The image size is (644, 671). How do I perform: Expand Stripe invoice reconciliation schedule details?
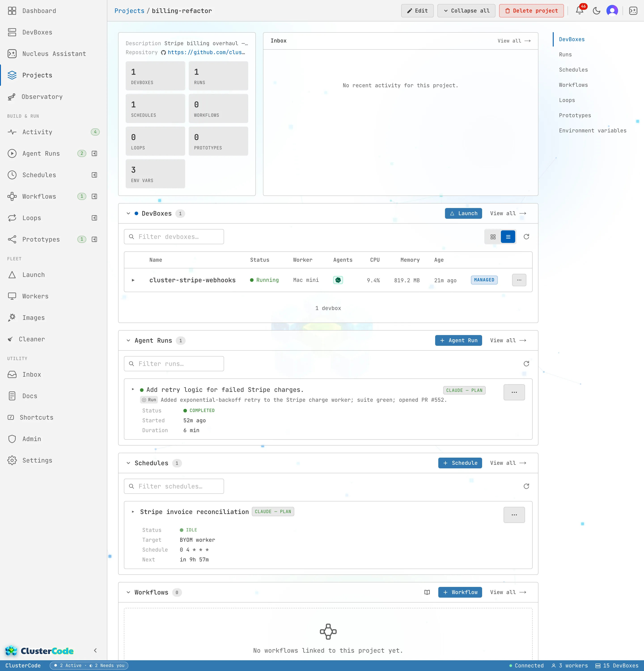click(133, 512)
